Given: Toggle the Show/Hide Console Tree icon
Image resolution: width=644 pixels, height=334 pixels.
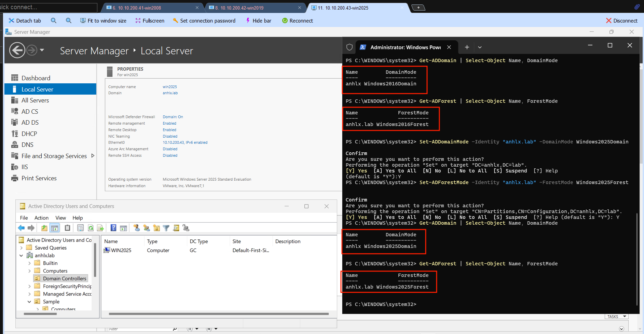Looking at the screenshot, I should coord(55,228).
